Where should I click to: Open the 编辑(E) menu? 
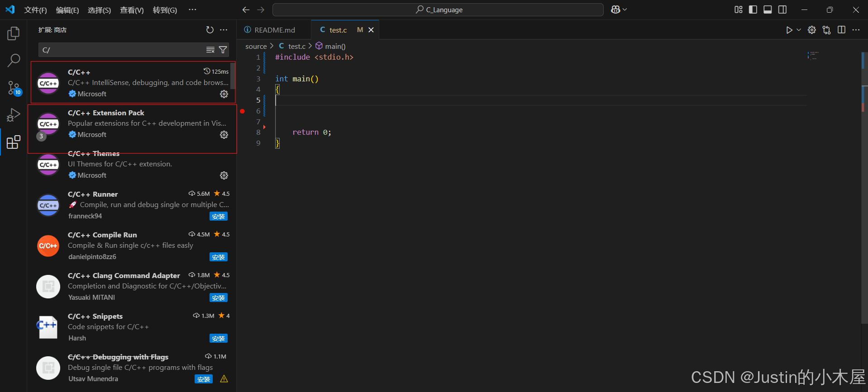pyautogui.click(x=67, y=10)
